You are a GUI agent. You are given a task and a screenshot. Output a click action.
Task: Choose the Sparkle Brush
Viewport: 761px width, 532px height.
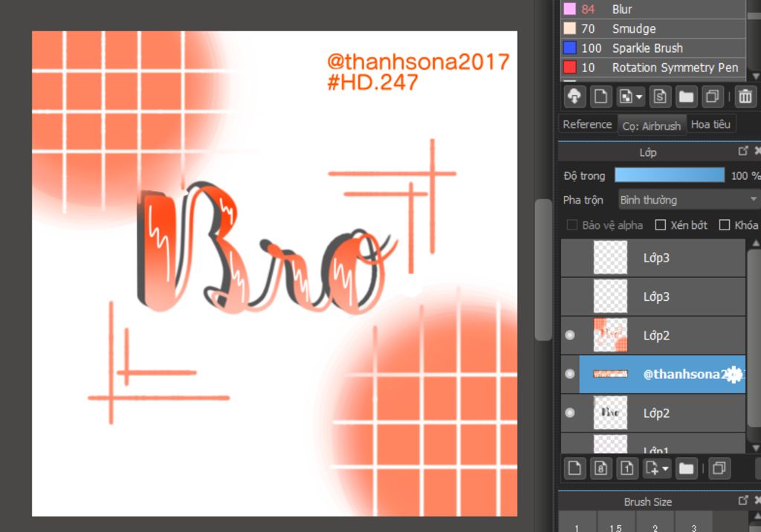[x=653, y=48]
